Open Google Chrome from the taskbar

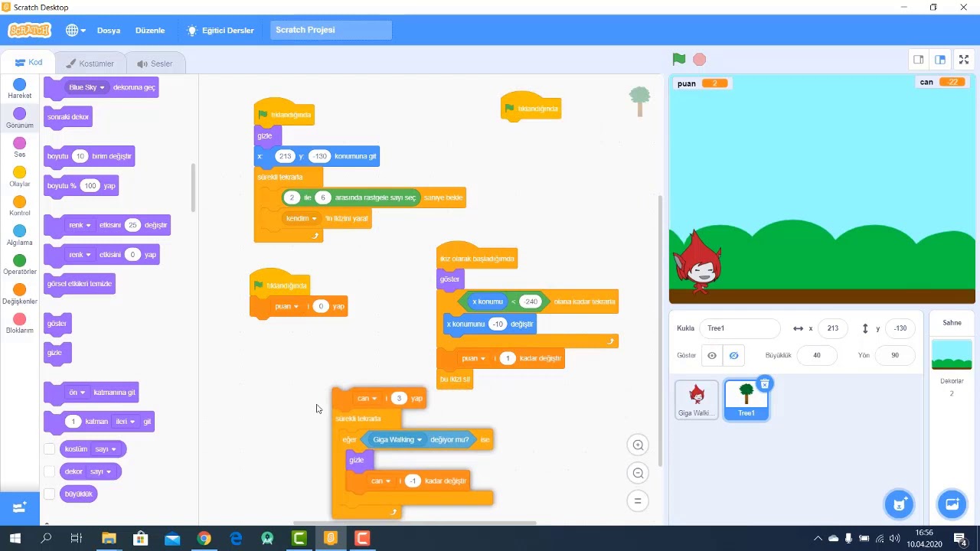[204, 539]
